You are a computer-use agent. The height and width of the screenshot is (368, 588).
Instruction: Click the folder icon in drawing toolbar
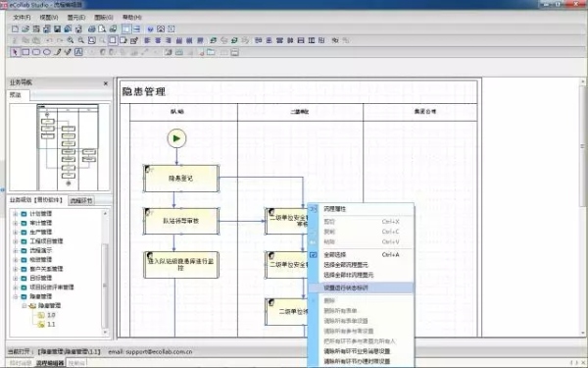(x=211, y=52)
